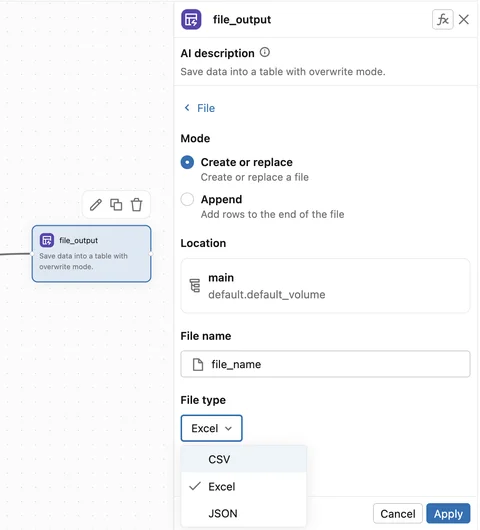Screen dimensions: 480x530
Task: Click the file_output title in panel header
Action: click(242, 20)
